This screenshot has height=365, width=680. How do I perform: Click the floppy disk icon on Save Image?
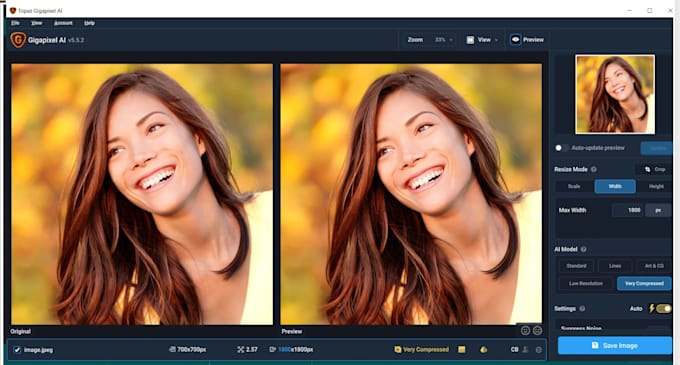[595, 345]
